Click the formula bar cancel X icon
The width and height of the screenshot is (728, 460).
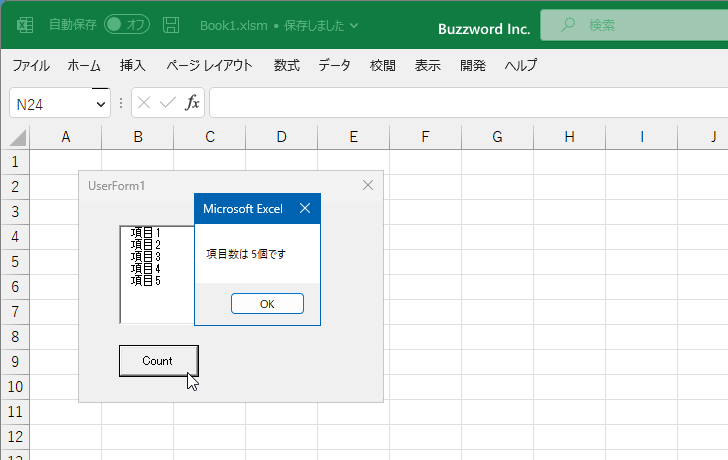click(144, 103)
